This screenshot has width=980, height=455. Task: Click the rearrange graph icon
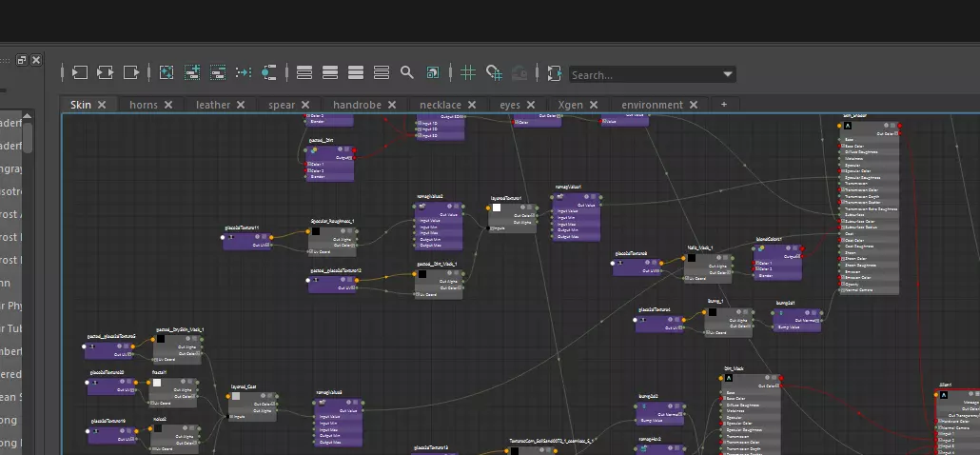coord(244,72)
